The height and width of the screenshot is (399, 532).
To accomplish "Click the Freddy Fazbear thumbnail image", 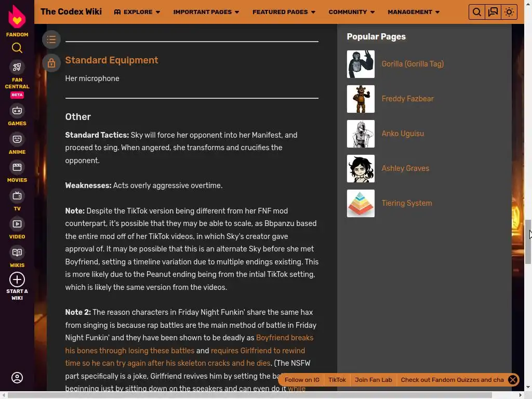I will (361, 99).
